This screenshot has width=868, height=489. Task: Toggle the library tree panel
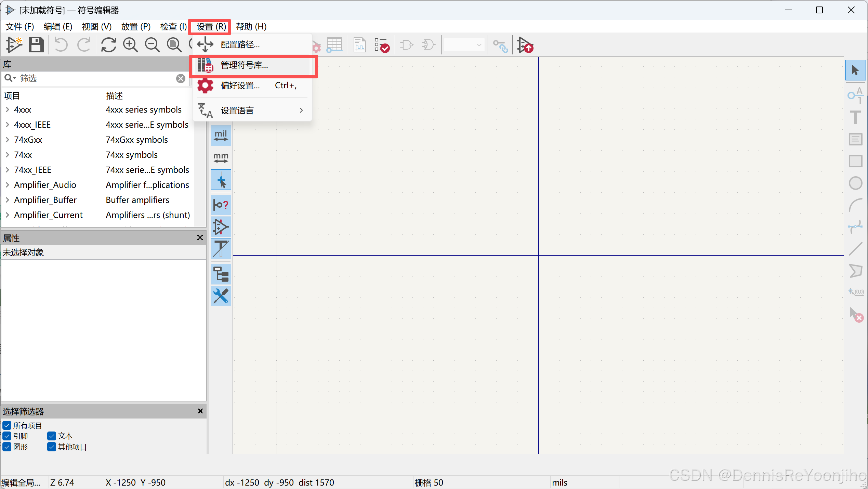click(221, 274)
